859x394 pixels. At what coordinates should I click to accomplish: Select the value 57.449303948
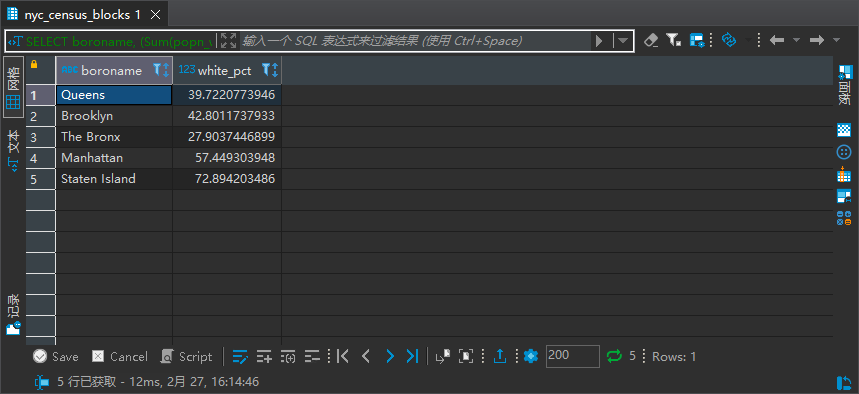coord(227,158)
